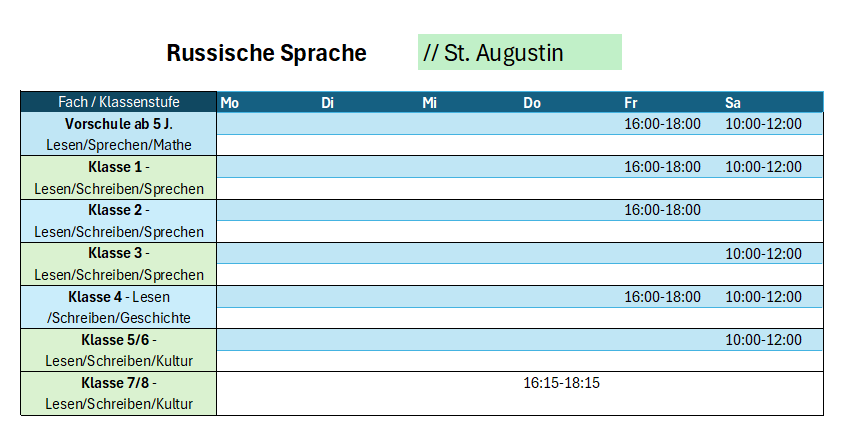Click the Klasse 7/8 Thursday 16:15-18:15 cell
841x432 pixels.
coord(561,383)
